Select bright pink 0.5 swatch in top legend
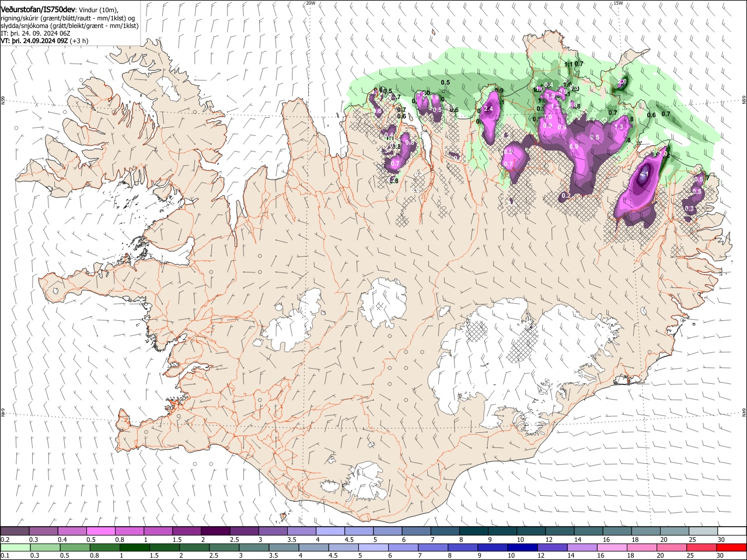 click(100, 531)
